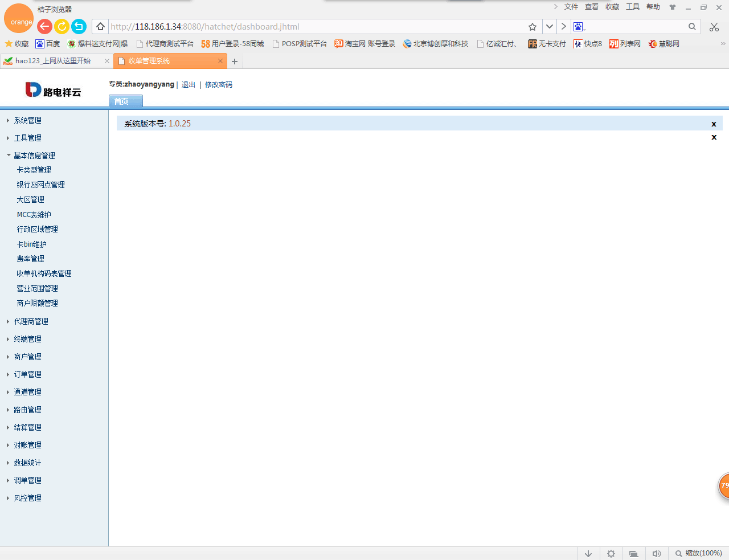
Task: Expand bookmarks bar overflow chevron
Action: coord(723,44)
